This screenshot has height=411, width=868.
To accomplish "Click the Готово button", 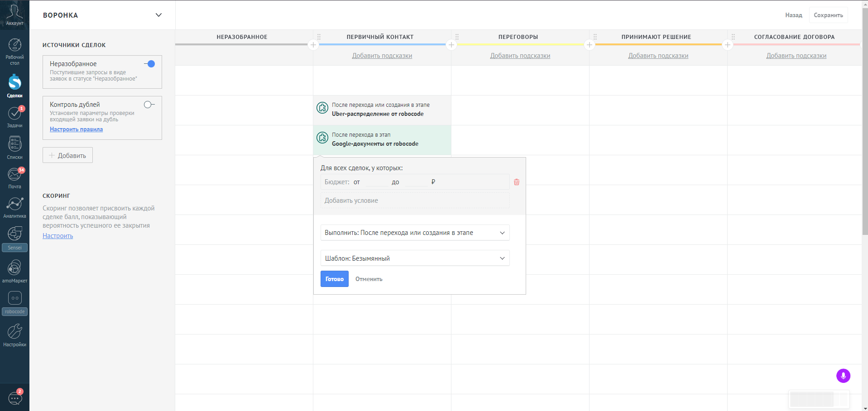I will [x=335, y=279].
